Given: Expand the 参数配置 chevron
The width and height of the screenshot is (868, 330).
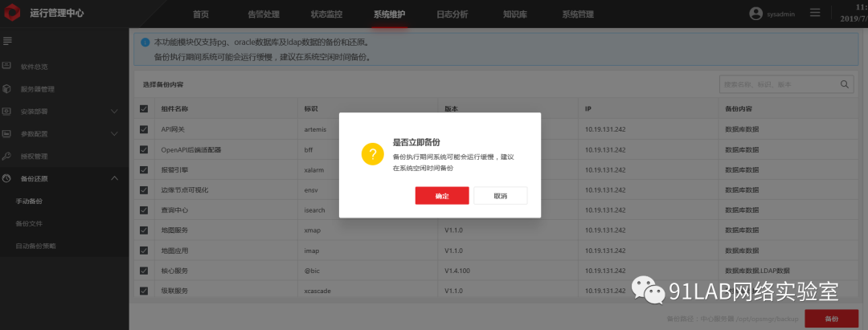Looking at the screenshot, I should (115, 134).
